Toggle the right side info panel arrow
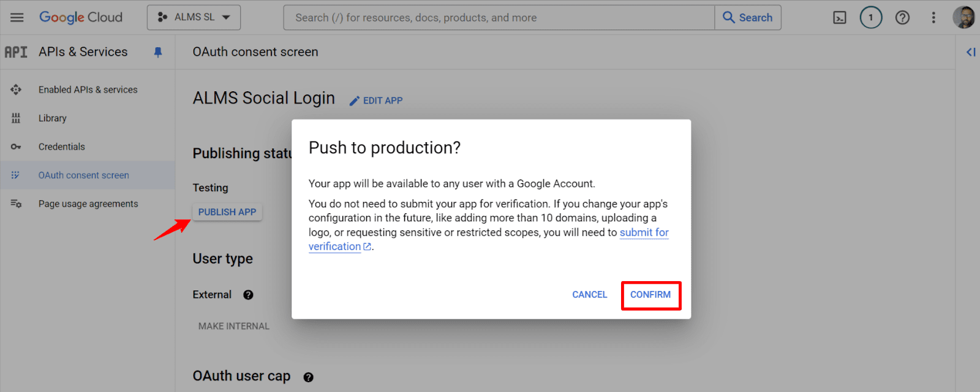 tap(971, 52)
